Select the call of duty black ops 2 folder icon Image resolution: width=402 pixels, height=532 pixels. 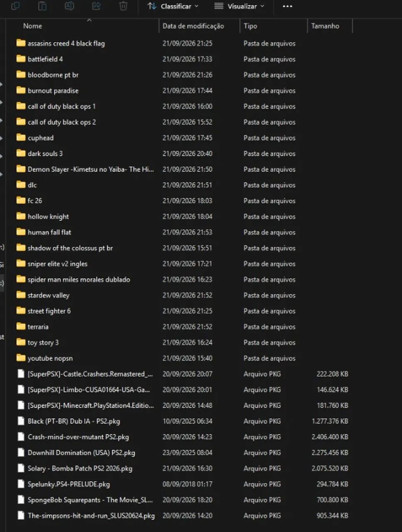tap(21, 122)
